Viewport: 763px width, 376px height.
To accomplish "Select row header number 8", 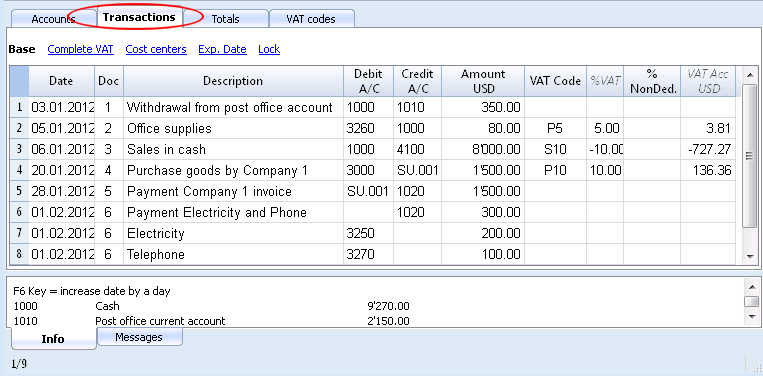I will [19, 254].
